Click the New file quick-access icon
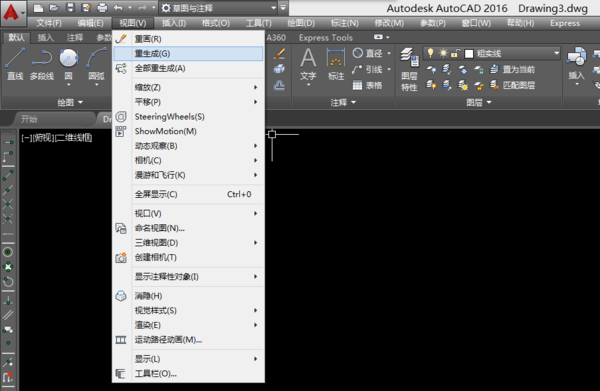Screen dimensions: 600x391 [38, 8]
